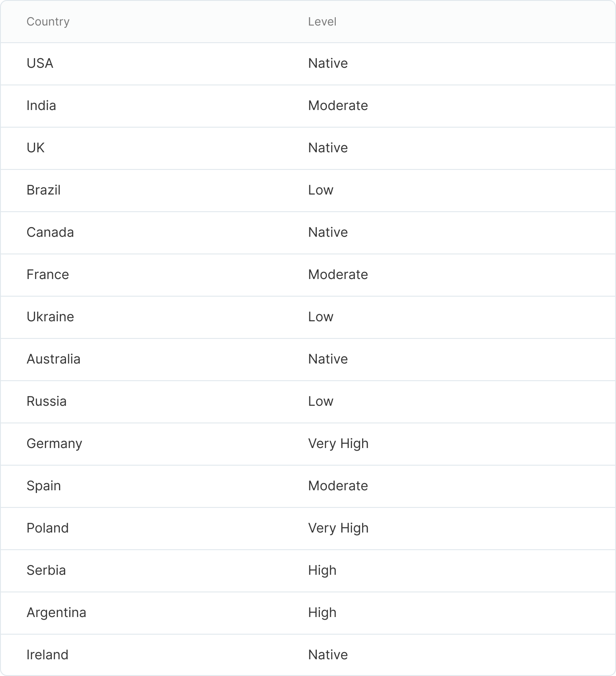Click on Argentina in the table
Screen dimensions: 616x676
pos(56,613)
